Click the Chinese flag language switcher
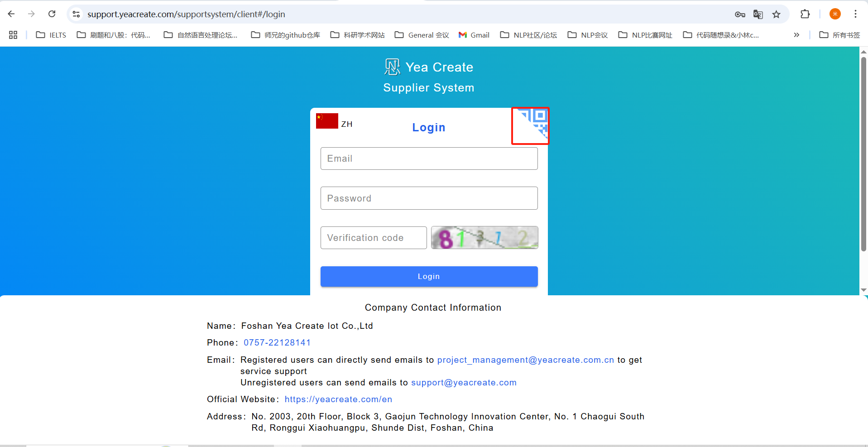Viewport: 868px width, 447px height. [x=327, y=121]
